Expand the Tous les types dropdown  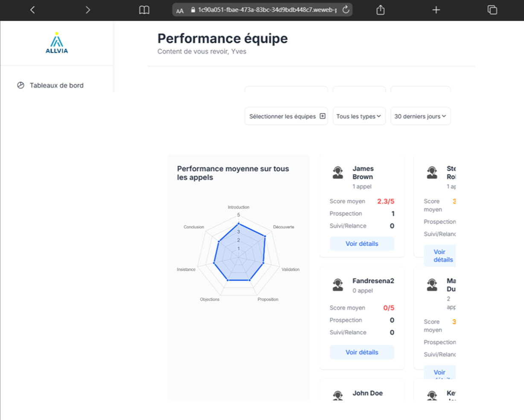(358, 116)
